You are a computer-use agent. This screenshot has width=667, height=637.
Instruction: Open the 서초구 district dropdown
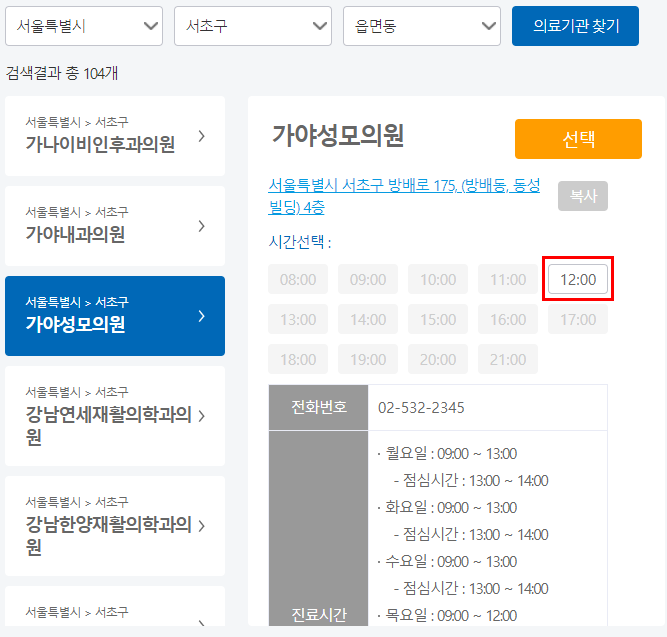pyautogui.click(x=253, y=26)
